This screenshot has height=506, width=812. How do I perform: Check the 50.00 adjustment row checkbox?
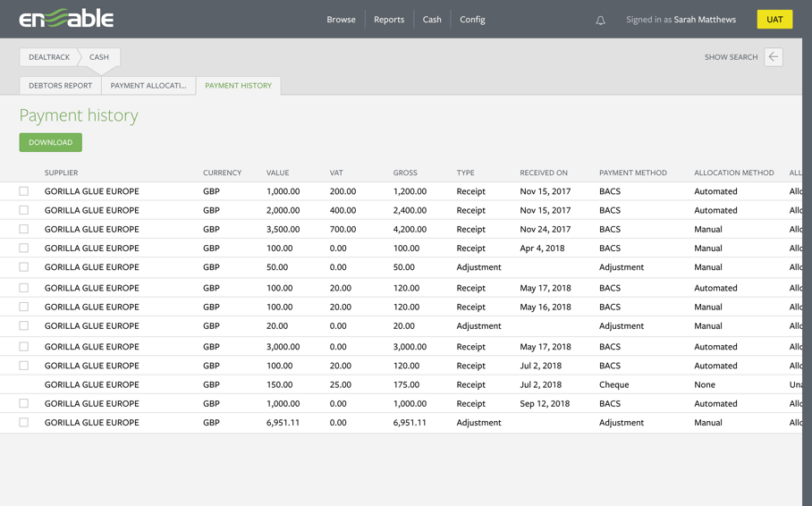pyautogui.click(x=24, y=267)
